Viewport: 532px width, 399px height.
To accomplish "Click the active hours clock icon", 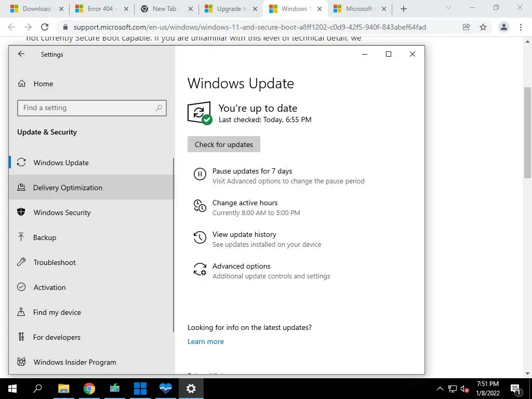I will (200, 206).
